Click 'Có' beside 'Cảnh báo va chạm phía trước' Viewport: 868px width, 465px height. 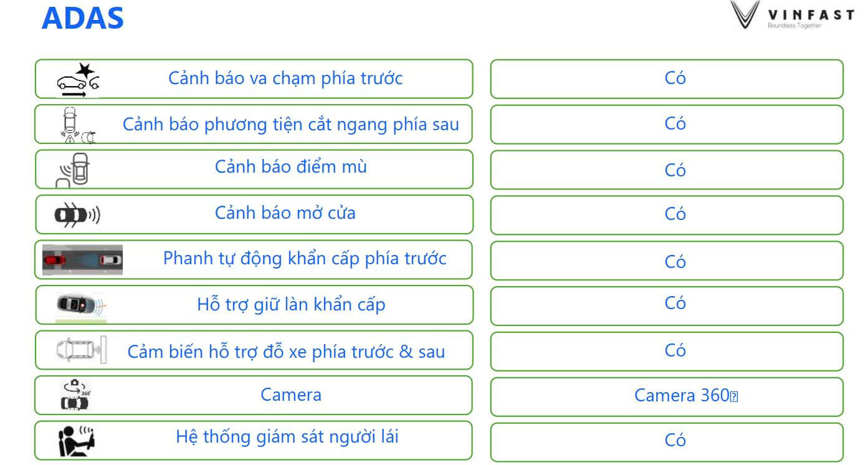tap(675, 79)
